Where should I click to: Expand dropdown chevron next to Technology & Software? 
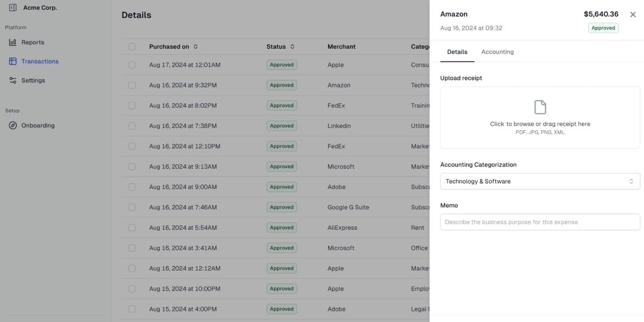[631, 181]
